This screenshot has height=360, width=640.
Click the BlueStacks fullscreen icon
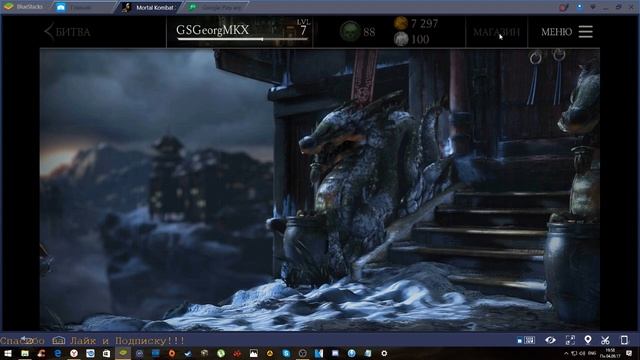coord(570,340)
